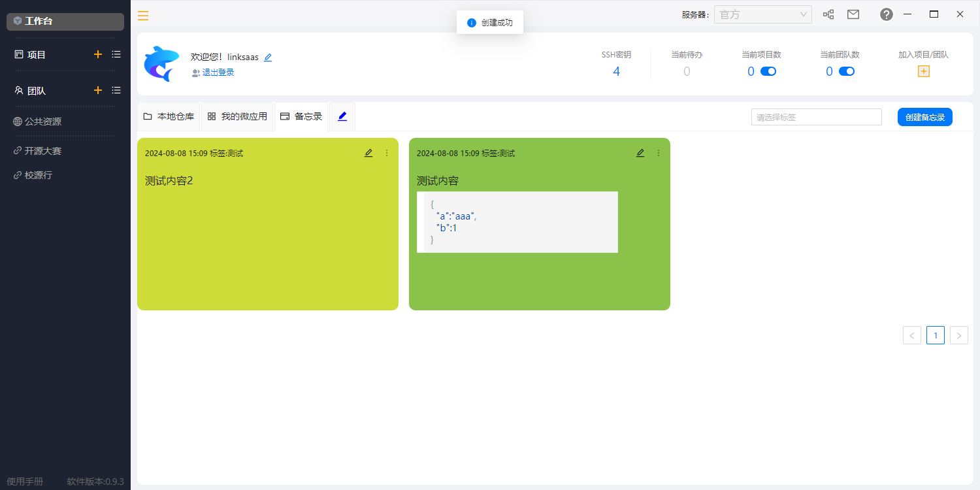Open the yellow 测试内容2 memo card

pyautogui.click(x=268, y=224)
